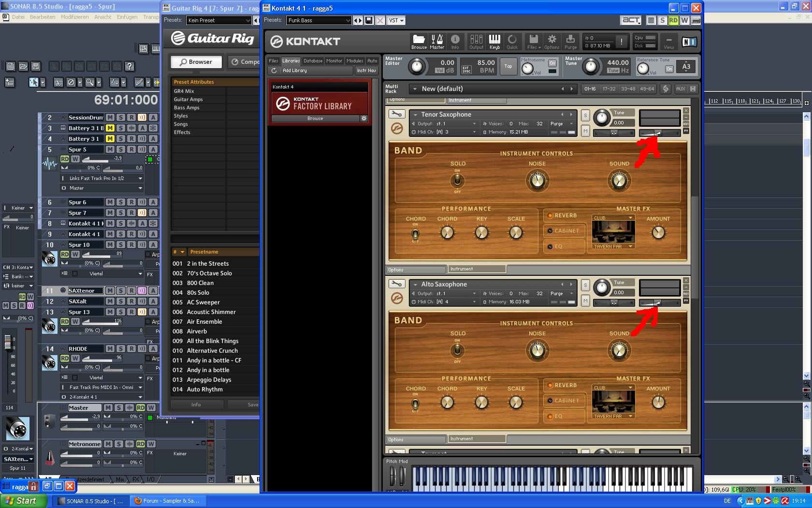Toggle Metronome On button in Kontakt
The width and height of the screenshot is (812, 508).
click(x=552, y=63)
